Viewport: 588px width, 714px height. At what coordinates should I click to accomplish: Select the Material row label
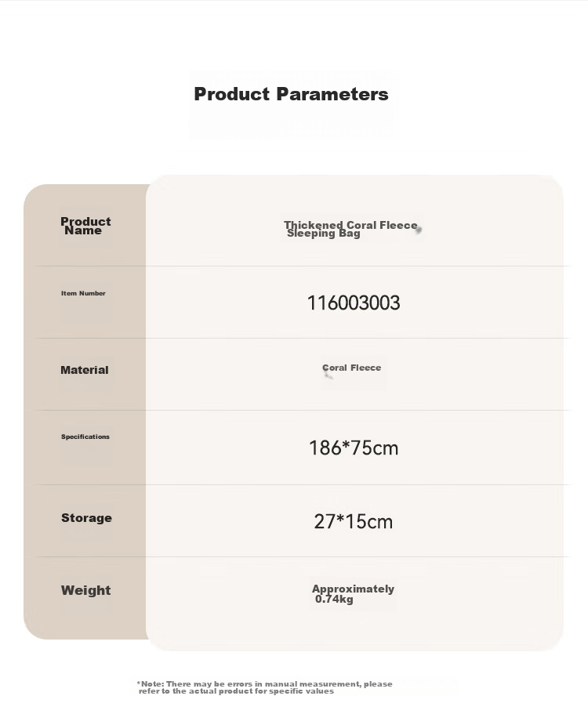tap(85, 370)
